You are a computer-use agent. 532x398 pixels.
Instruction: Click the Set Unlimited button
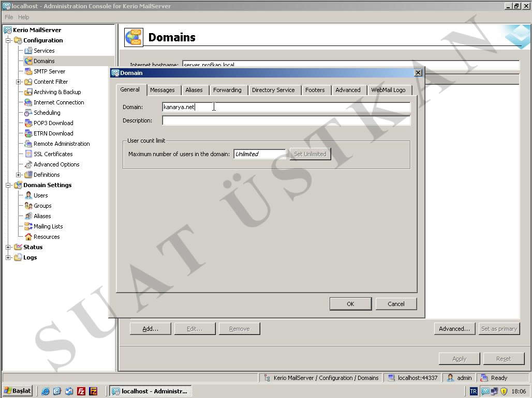tap(310, 154)
